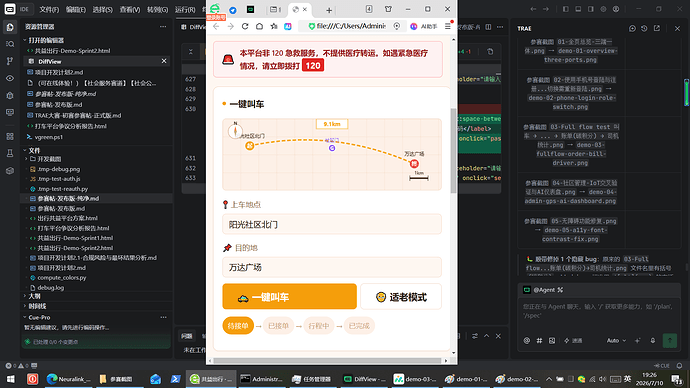Open the Auto model dropdown

(x=616, y=340)
